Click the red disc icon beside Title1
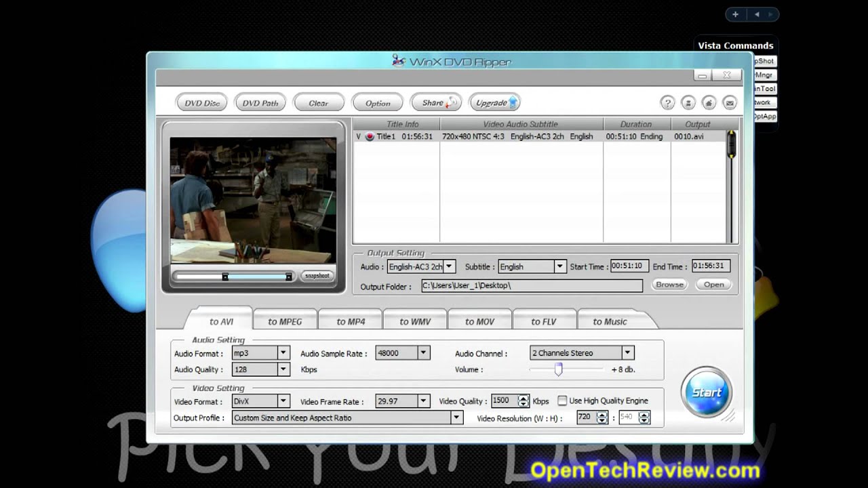This screenshot has width=868, height=488. 370,136
